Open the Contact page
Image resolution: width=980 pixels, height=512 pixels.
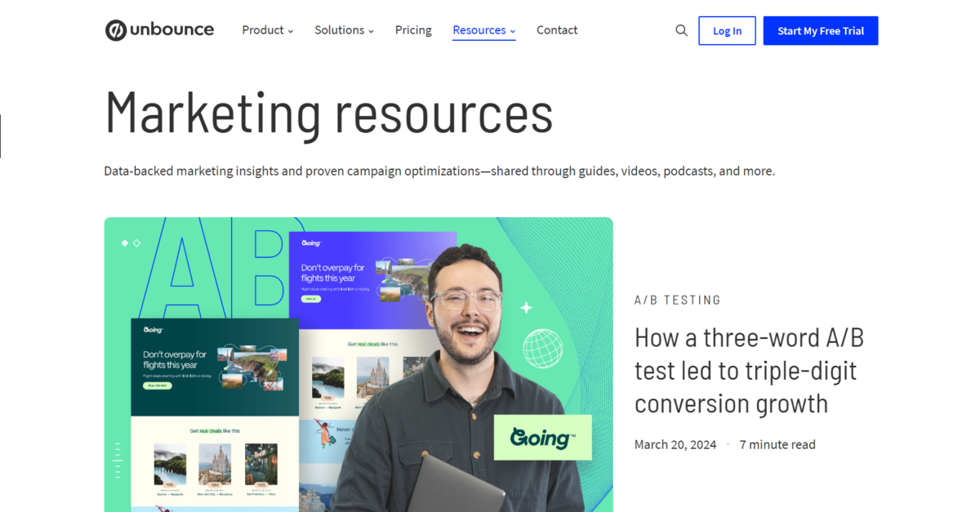point(557,30)
